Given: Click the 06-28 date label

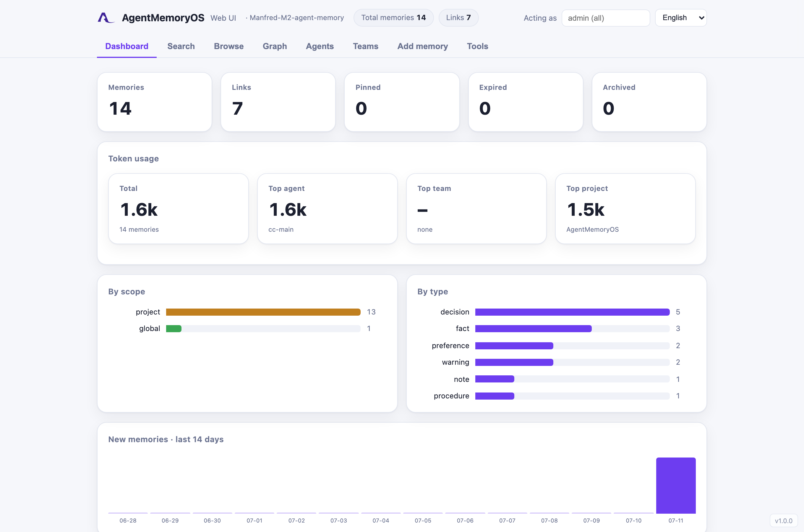Looking at the screenshot, I should (x=128, y=520).
